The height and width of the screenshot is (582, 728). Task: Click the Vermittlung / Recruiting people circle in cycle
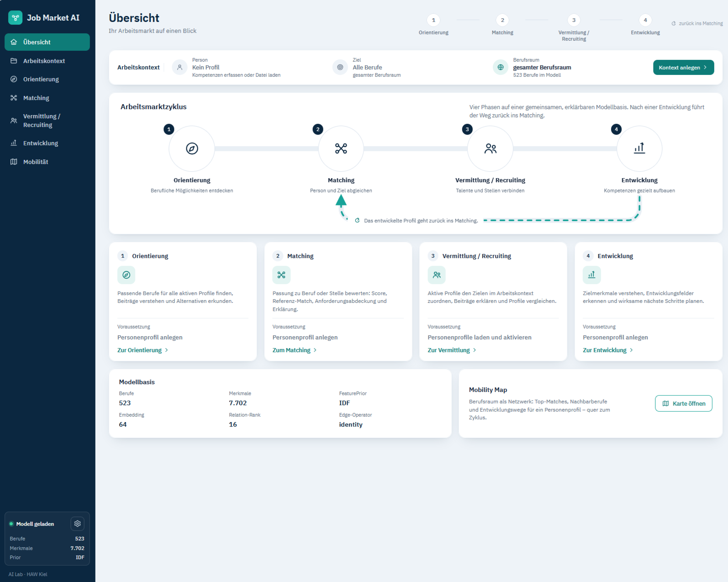pos(490,148)
